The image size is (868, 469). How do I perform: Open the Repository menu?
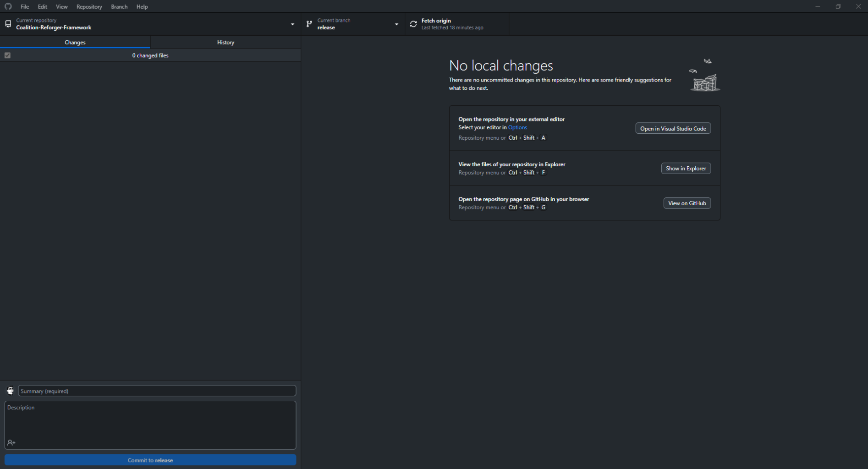click(89, 6)
